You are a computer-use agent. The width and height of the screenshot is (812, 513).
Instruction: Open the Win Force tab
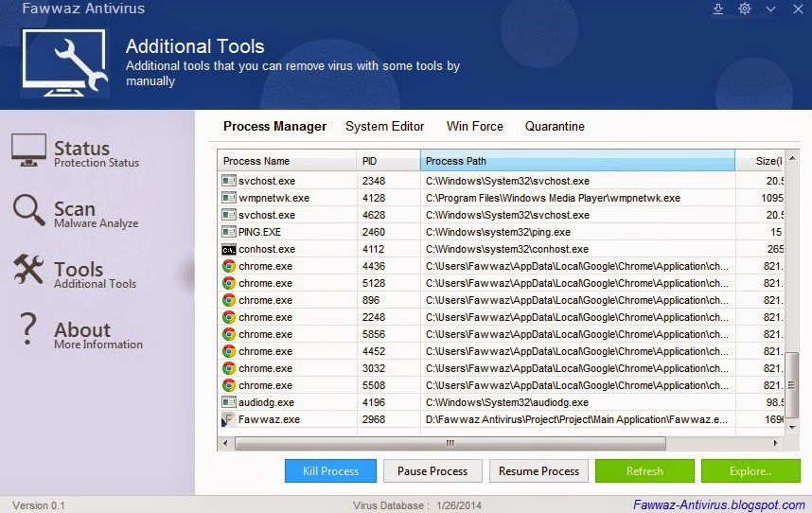(475, 126)
